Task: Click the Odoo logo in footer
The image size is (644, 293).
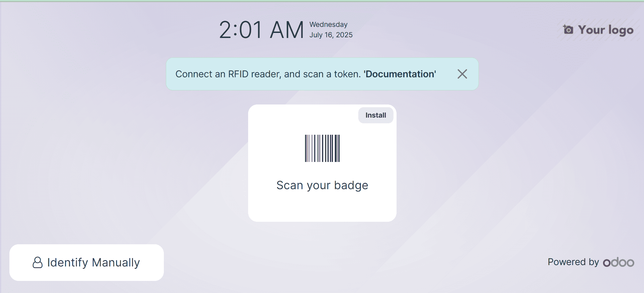Action: (618, 262)
